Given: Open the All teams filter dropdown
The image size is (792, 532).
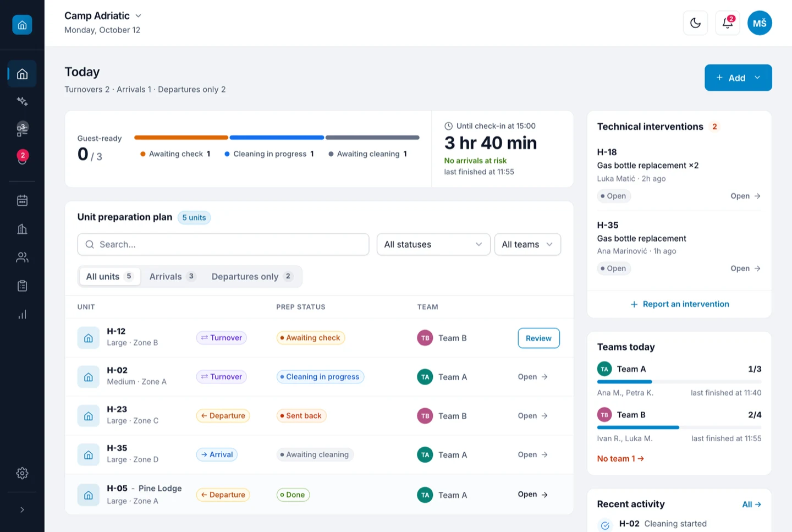Looking at the screenshot, I should point(527,244).
